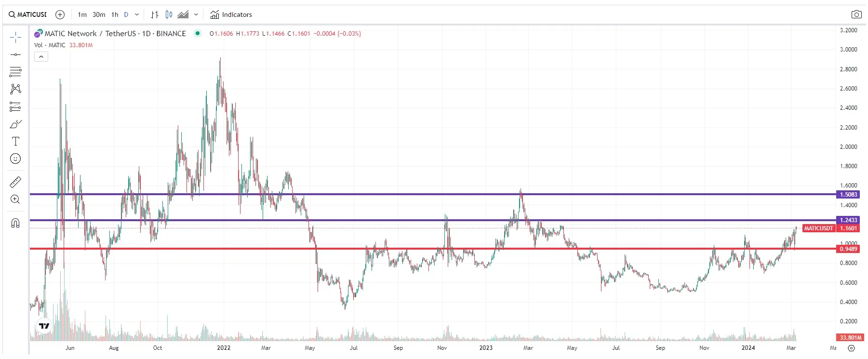This screenshot has width=868, height=359.
Task: Open the forecasting and measurement tools
Action: (x=15, y=106)
